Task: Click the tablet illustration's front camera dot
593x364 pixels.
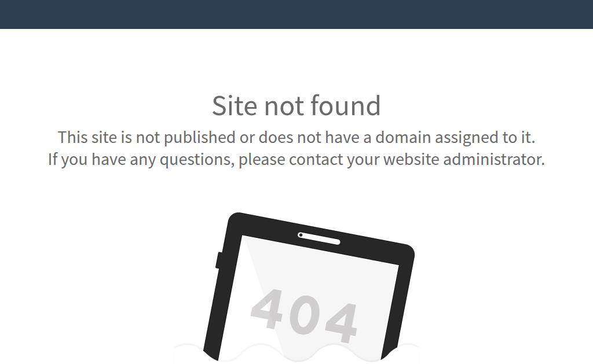Action: coord(301,235)
